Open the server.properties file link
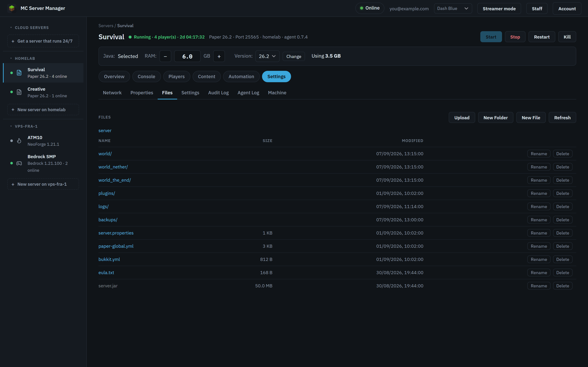Image resolution: width=588 pixels, height=367 pixels. click(x=116, y=233)
